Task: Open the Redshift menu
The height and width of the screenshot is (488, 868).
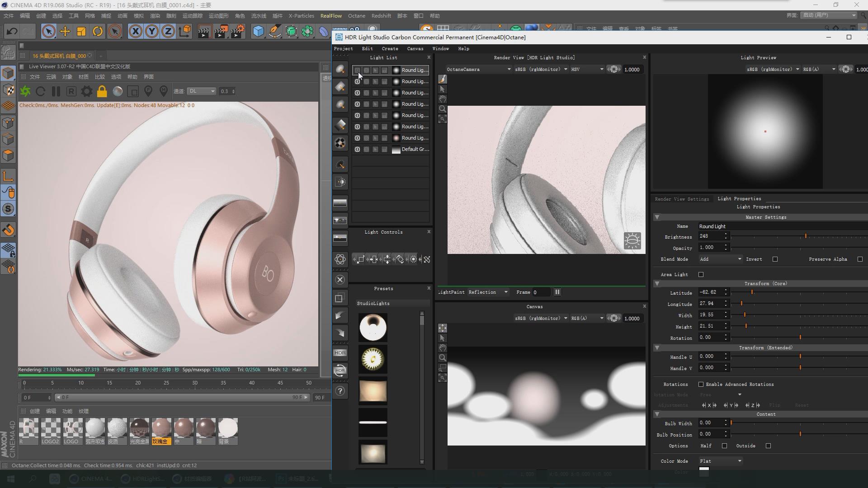Action: tap(381, 16)
